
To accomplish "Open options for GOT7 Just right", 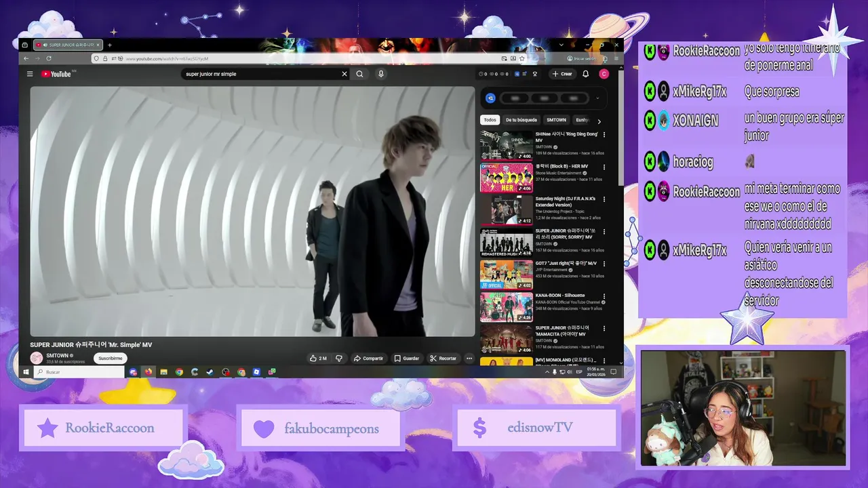I will pyautogui.click(x=604, y=264).
